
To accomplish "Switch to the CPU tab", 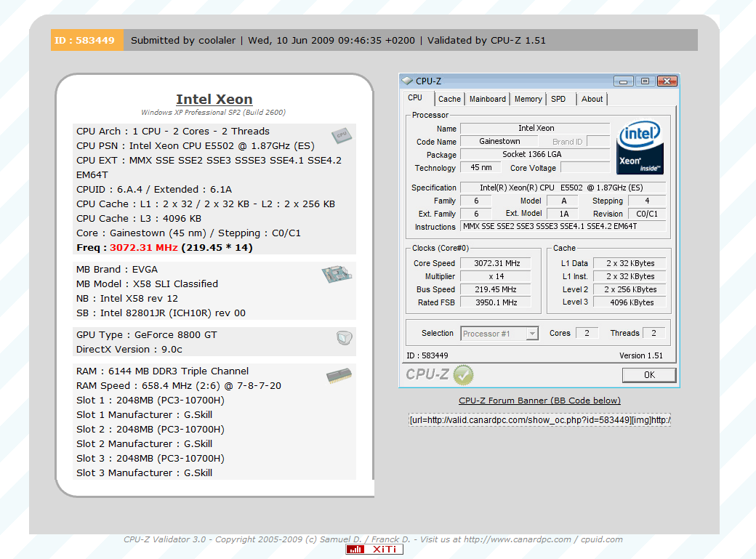I will point(415,98).
